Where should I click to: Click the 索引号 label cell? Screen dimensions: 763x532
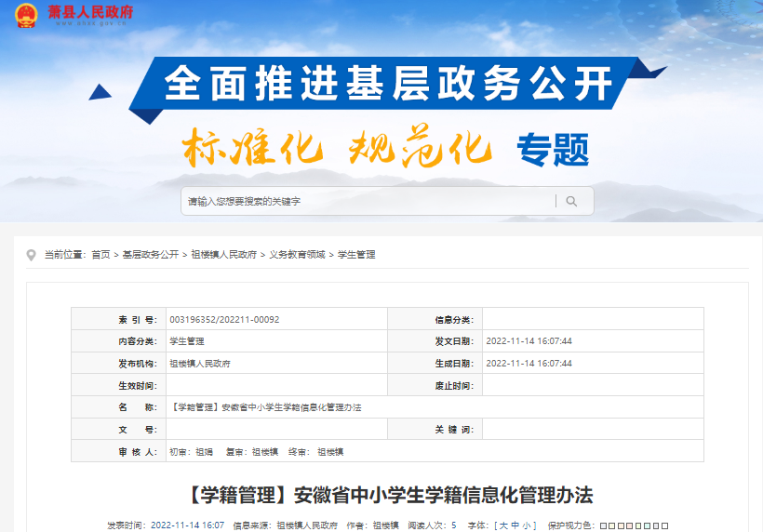tap(119, 319)
